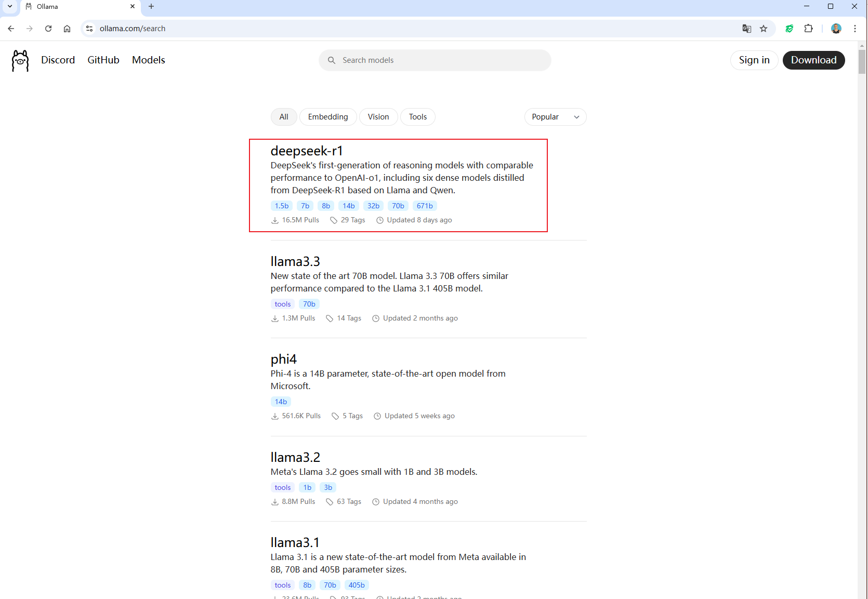868x599 pixels.
Task: Open the Models navigation item
Action: pyautogui.click(x=148, y=60)
